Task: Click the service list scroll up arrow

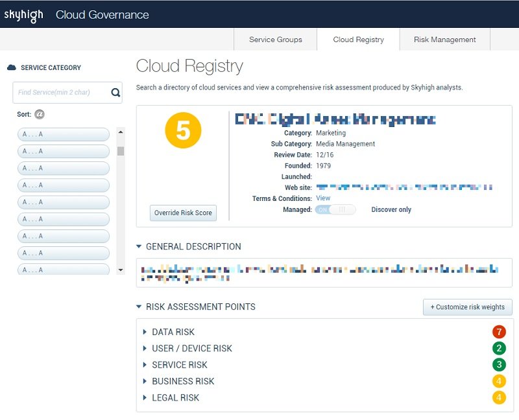Action: tap(121, 132)
